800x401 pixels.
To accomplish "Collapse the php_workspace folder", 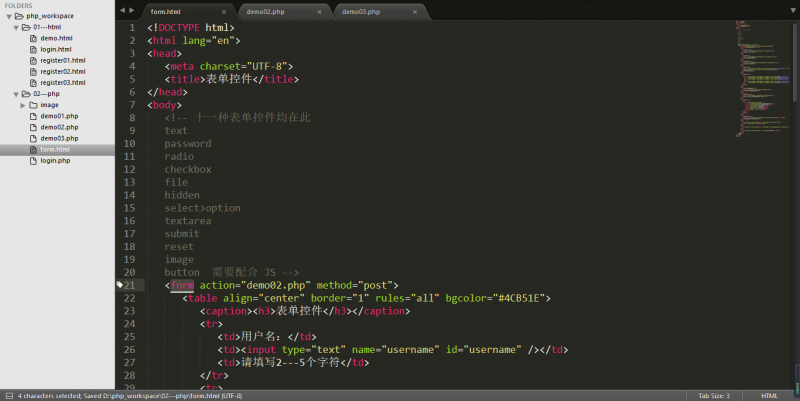I will pyautogui.click(x=9, y=16).
